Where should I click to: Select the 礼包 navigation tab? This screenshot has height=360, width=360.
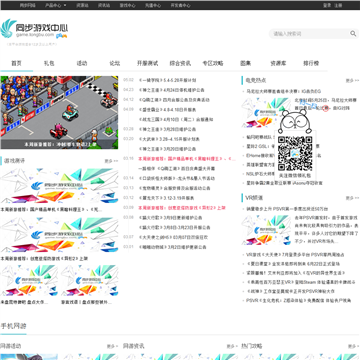[x=49, y=63]
